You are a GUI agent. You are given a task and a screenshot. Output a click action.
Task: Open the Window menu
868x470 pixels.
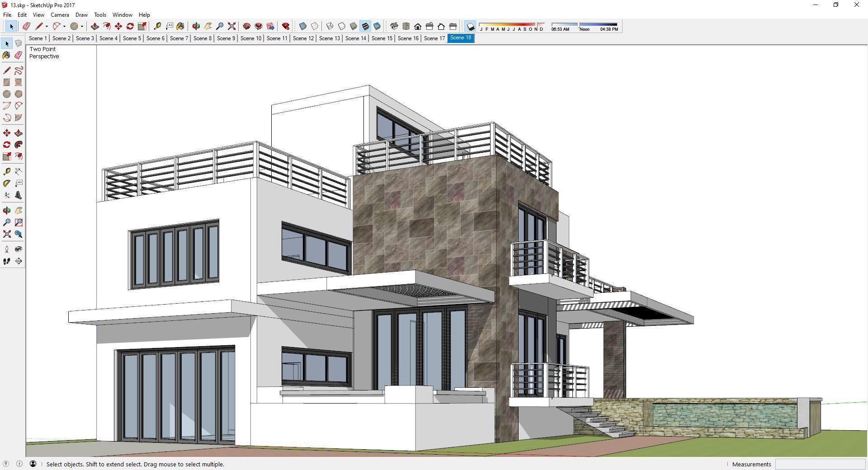122,15
